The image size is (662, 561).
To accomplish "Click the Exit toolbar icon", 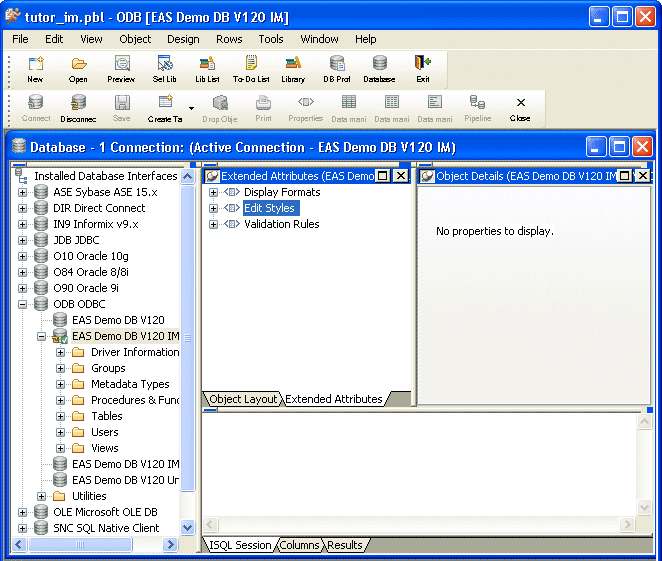I will coord(423,69).
